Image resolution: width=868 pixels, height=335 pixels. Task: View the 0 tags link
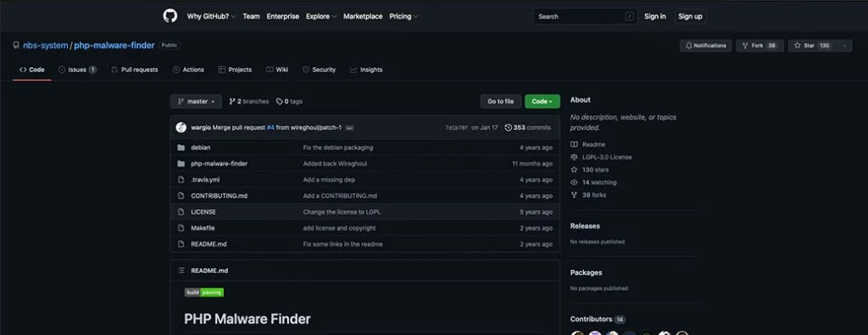289,101
